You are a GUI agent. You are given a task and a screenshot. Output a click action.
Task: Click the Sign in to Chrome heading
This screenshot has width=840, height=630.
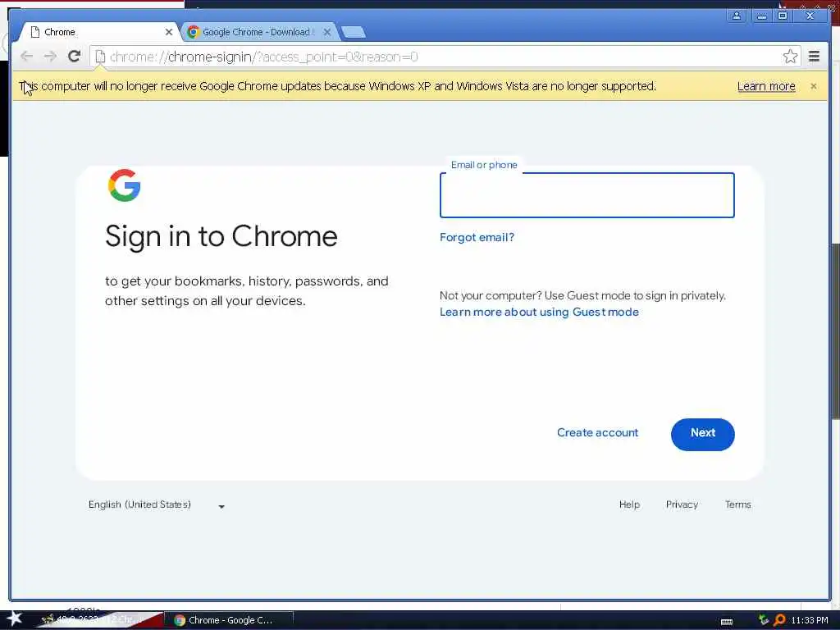point(221,236)
